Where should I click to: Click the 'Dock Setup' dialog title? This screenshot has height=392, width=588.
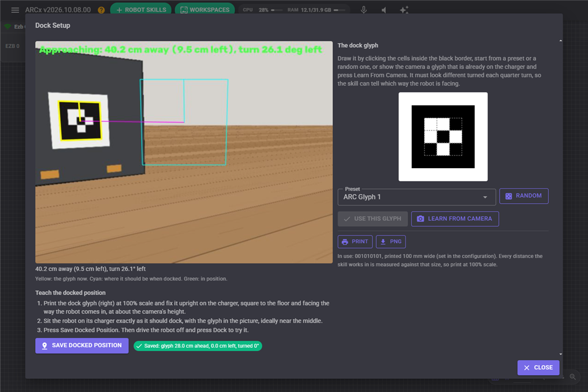[x=52, y=25]
